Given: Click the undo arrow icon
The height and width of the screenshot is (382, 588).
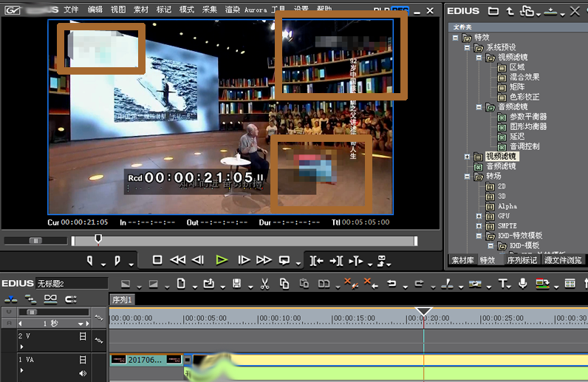Looking at the screenshot, I should (392, 284).
